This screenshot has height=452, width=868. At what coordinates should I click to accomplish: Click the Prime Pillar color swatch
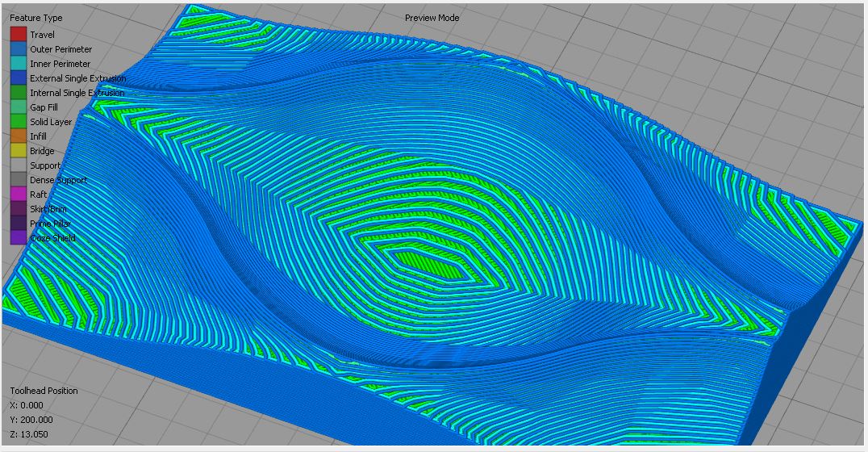[19, 224]
